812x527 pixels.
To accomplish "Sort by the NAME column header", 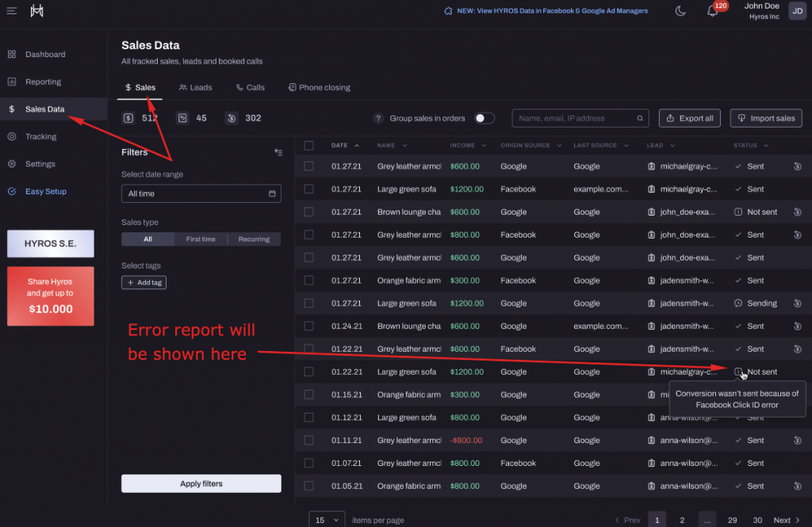I will (392, 146).
